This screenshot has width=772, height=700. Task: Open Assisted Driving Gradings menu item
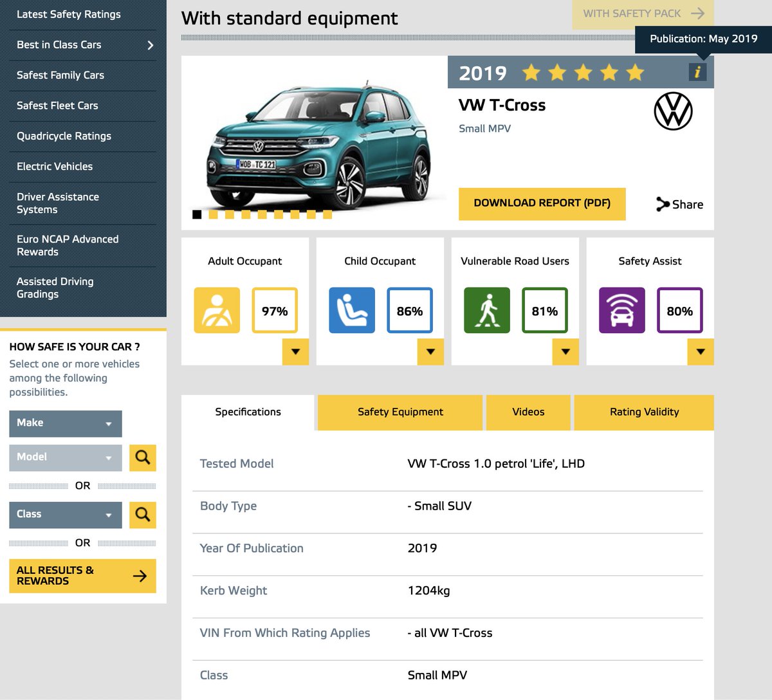click(x=83, y=288)
